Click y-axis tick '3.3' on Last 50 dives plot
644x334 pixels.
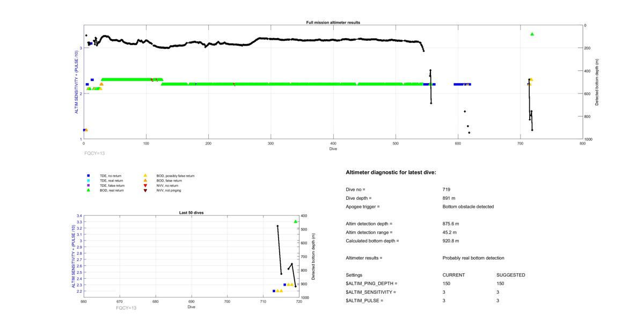[79, 222]
